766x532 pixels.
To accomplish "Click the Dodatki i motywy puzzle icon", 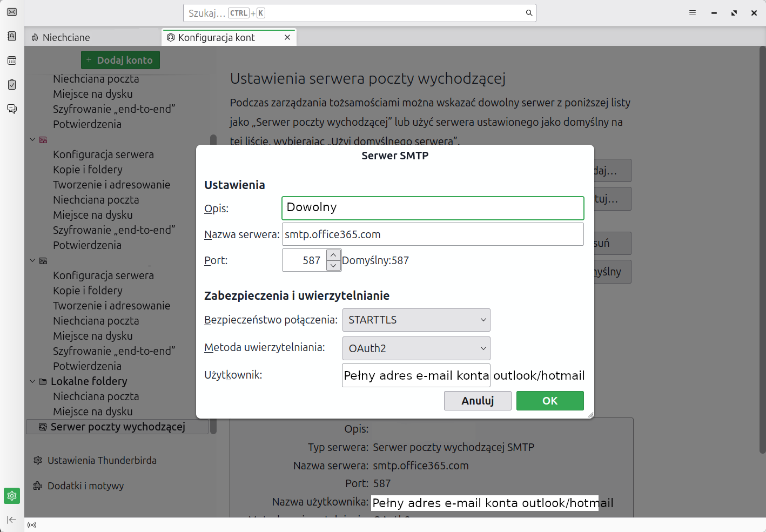I will pyautogui.click(x=38, y=486).
